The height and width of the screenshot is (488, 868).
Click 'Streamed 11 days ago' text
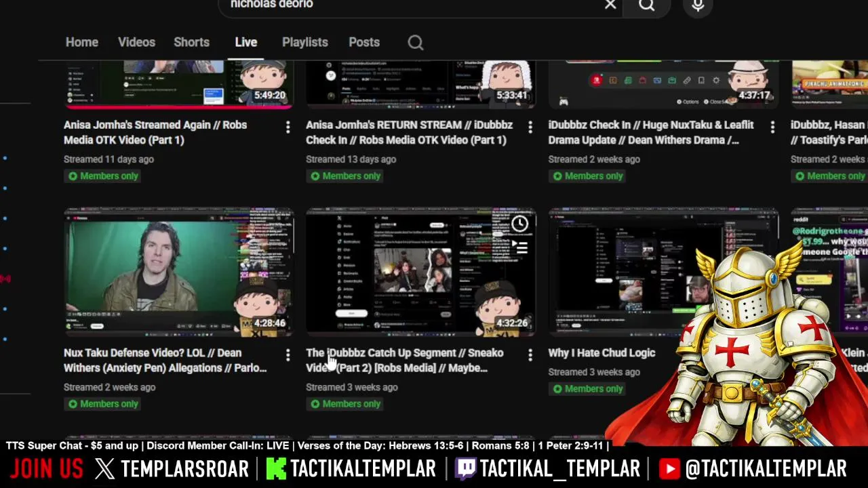pyautogui.click(x=108, y=159)
